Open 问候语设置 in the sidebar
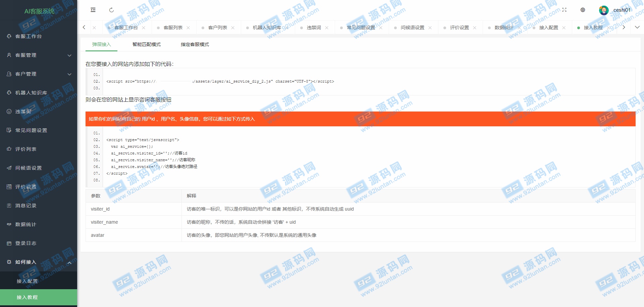 coord(39,168)
